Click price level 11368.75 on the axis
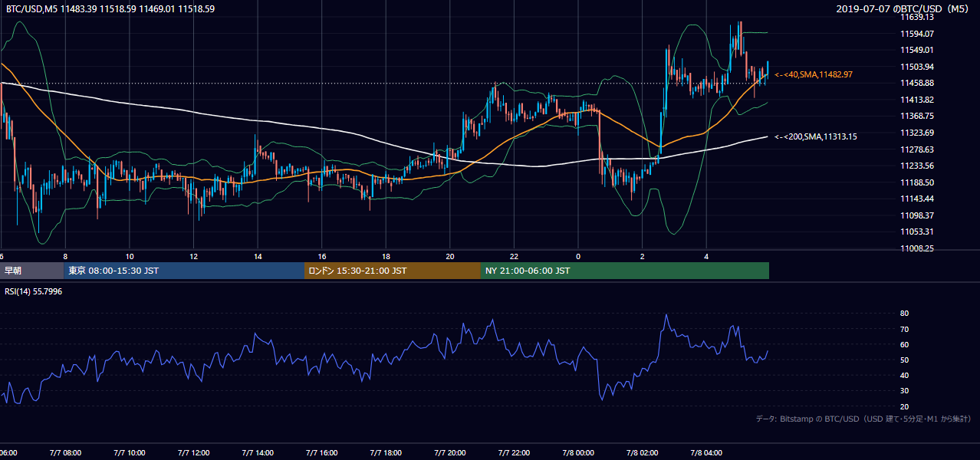 click(917, 116)
